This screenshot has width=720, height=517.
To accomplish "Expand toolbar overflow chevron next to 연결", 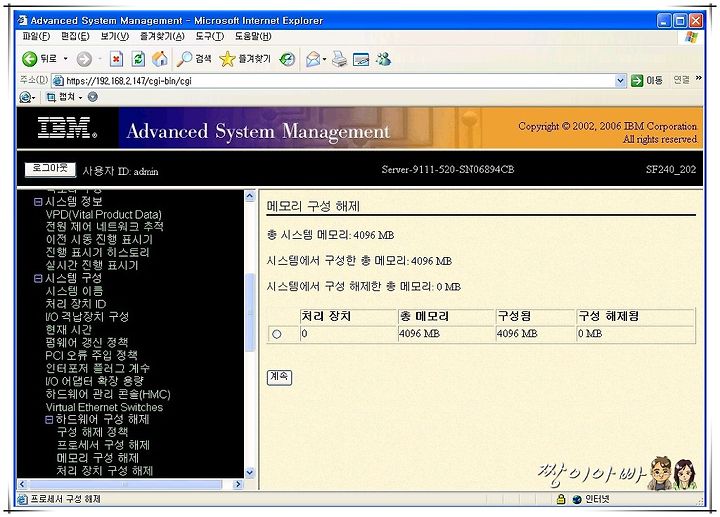I will [698, 79].
